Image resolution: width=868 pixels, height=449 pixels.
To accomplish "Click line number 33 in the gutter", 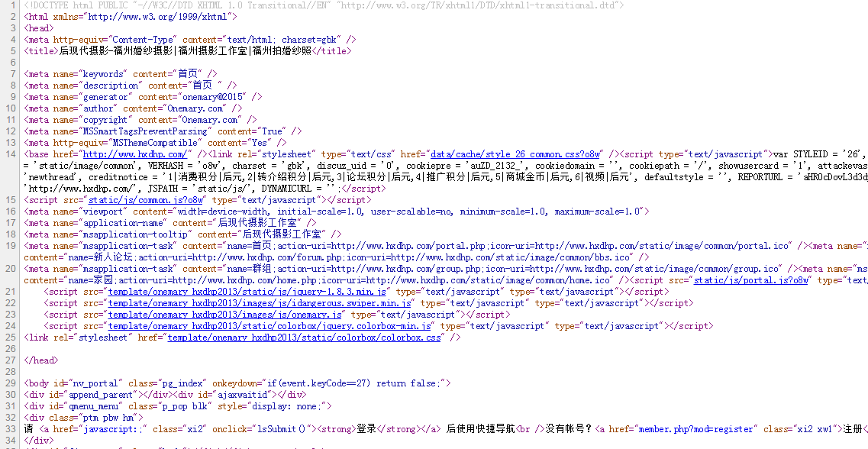I will pos(11,429).
